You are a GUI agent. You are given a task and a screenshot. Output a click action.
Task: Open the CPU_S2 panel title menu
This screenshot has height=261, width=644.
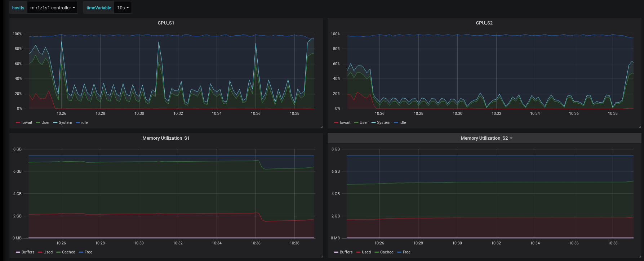click(x=484, y=23)
